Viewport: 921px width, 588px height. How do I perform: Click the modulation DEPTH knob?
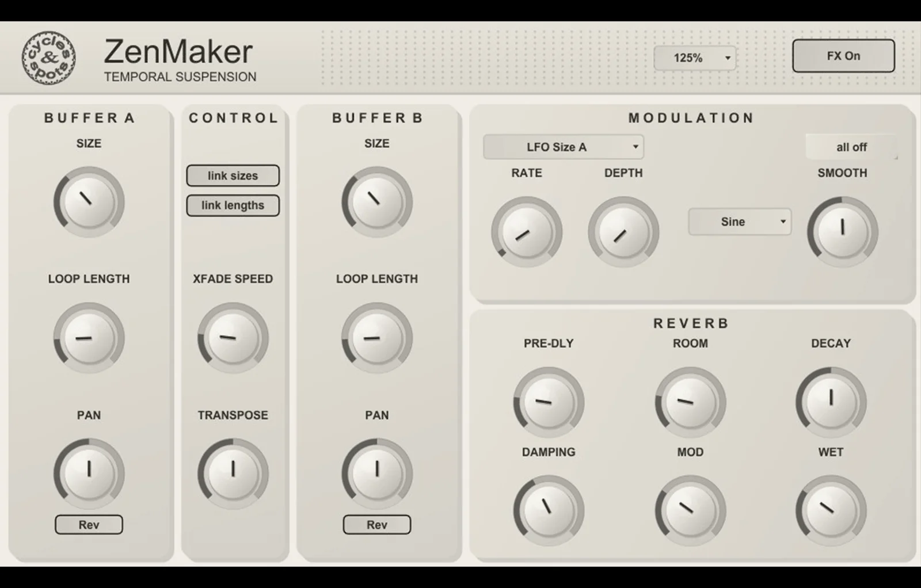(x=623, y=232)
